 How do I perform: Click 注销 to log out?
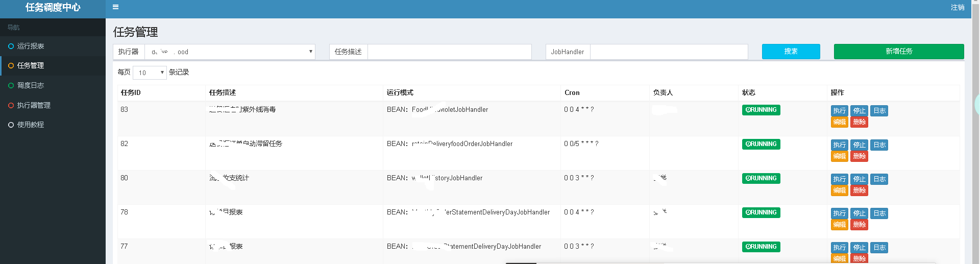(x=958, y=7)
